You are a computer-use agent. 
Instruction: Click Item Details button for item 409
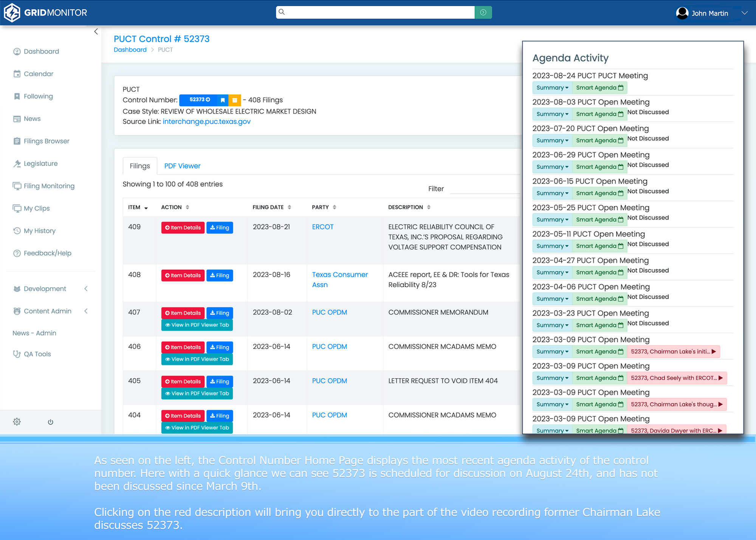tap(183, 227)
